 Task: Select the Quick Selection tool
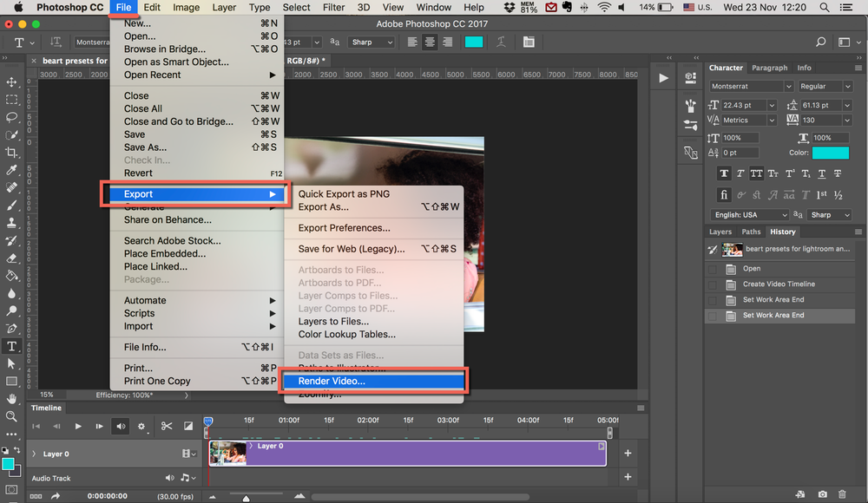click(11, 135)
